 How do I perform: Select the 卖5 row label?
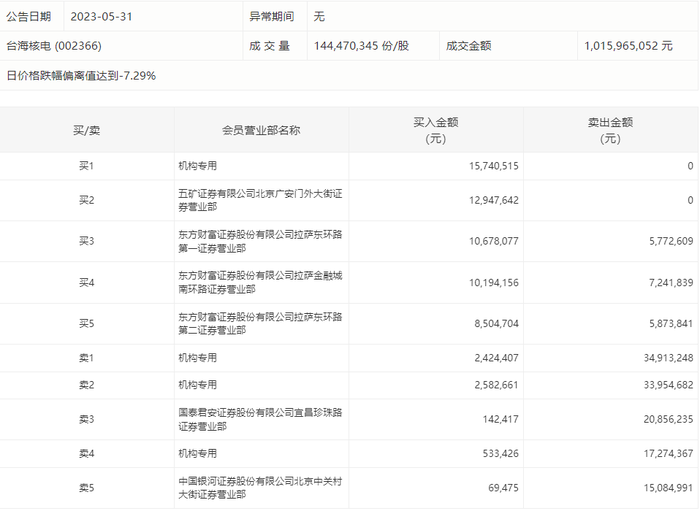pyautogui.click(x=87, y=488)
